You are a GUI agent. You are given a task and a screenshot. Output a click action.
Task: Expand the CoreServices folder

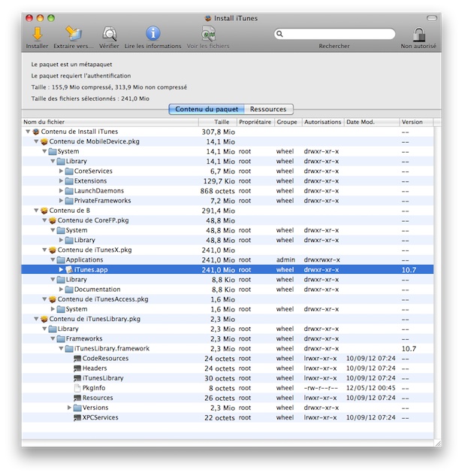pos(62,171)
